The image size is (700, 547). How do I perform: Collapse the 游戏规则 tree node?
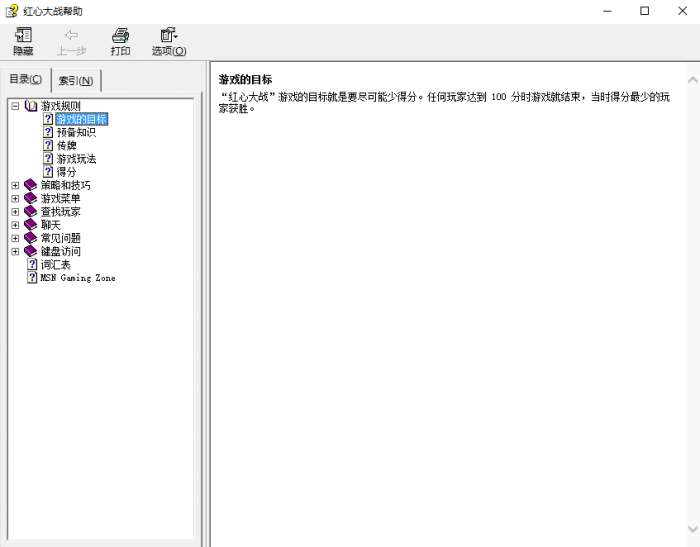pos(15,106)
